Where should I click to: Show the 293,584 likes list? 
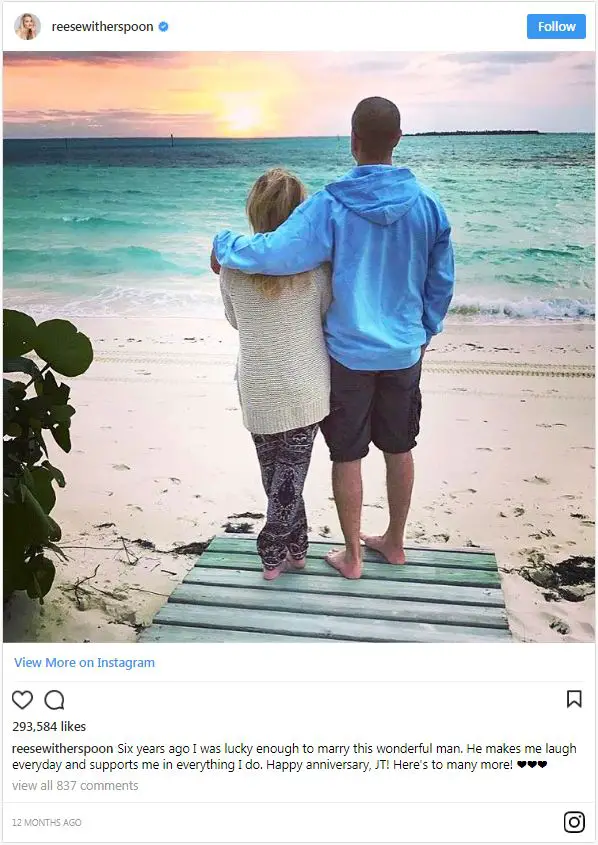[x=49, y=726]
